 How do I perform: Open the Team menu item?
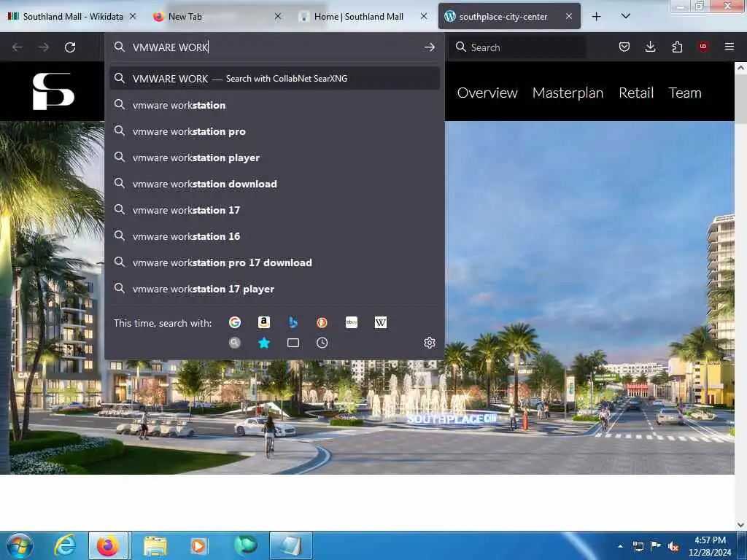click(x=684, y=93)
